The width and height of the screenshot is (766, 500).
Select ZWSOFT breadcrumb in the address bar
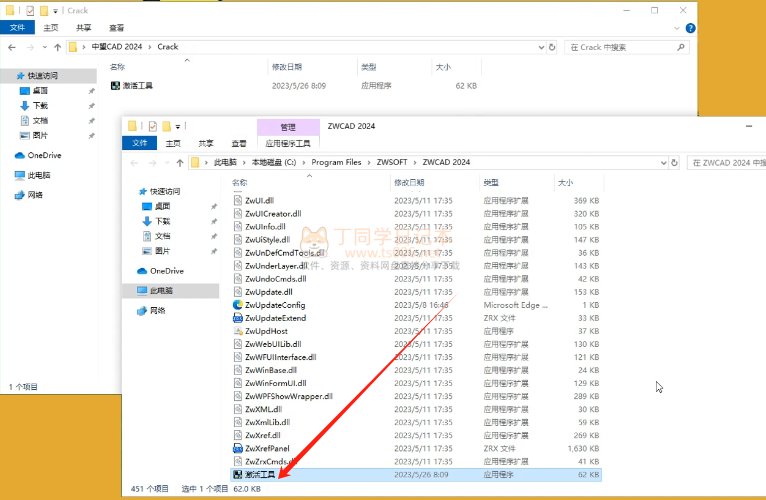point(392,162)
